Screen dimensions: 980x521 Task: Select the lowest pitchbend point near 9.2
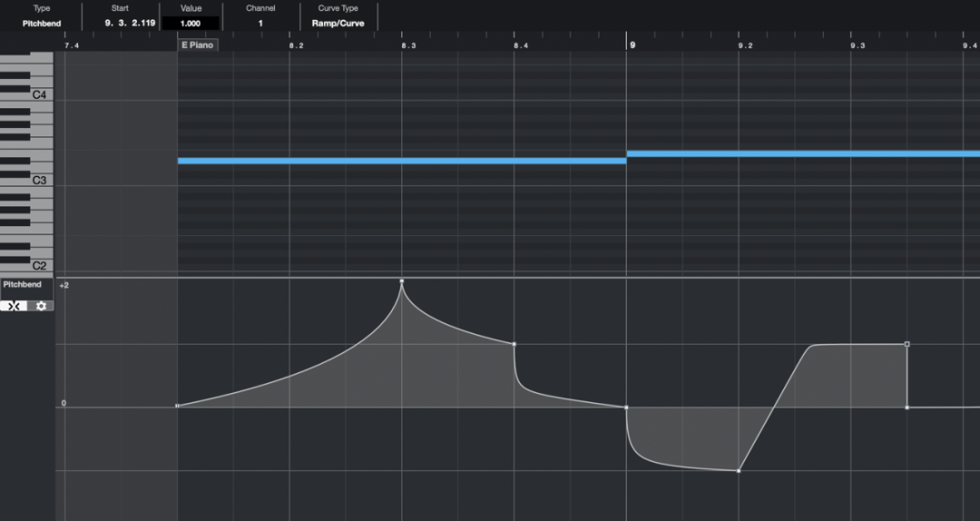[x=739, y=471]
